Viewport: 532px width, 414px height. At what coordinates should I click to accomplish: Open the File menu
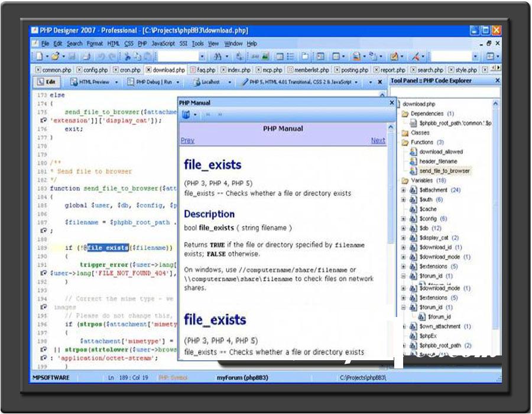click(x=45, y=43)
